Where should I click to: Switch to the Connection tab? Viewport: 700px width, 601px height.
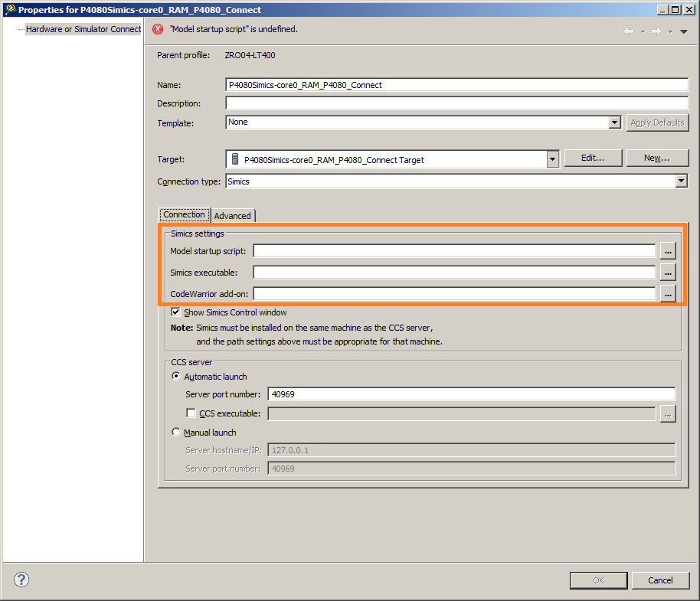(184, 214)
